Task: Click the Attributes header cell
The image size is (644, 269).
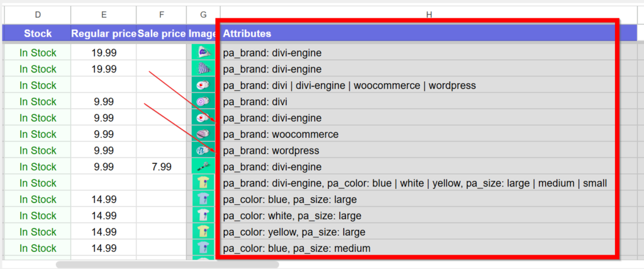Action: pyautogui.click(x=428, y=33)
